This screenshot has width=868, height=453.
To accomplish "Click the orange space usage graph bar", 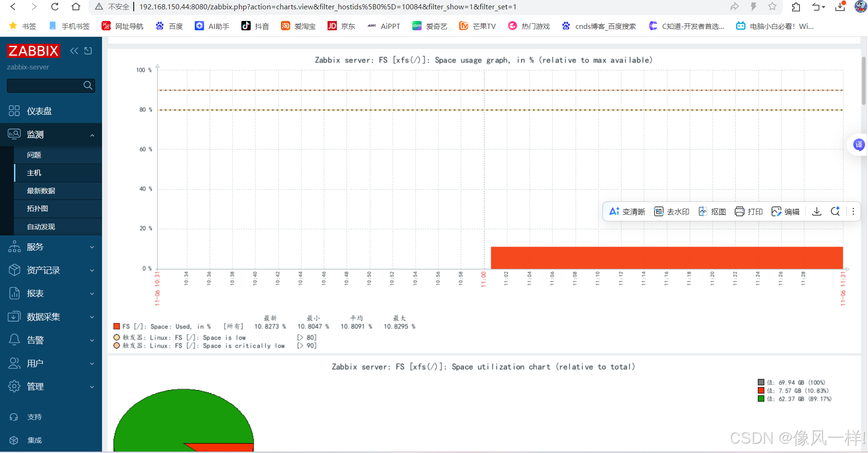I will click(x=667, y=258).
